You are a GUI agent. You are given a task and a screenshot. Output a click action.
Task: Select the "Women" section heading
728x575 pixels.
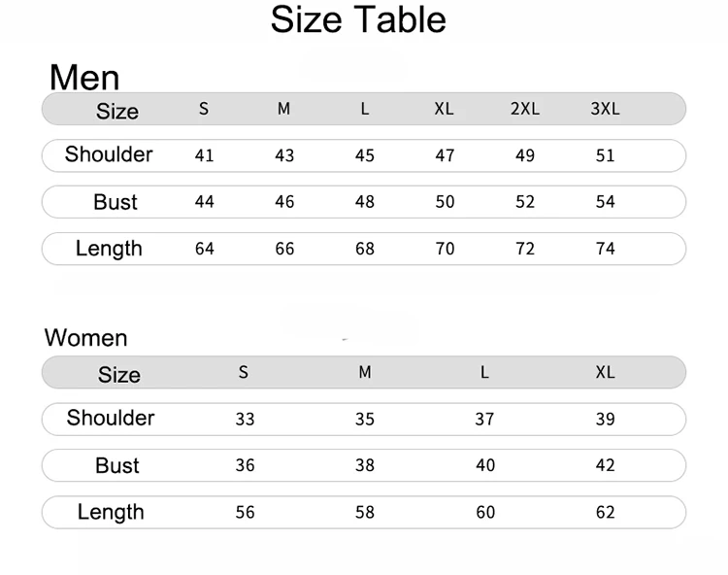86,338
